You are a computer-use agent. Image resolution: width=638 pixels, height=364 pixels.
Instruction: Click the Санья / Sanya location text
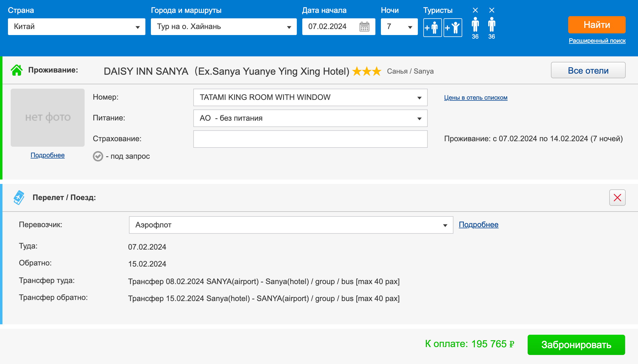(x=410, y=71)
